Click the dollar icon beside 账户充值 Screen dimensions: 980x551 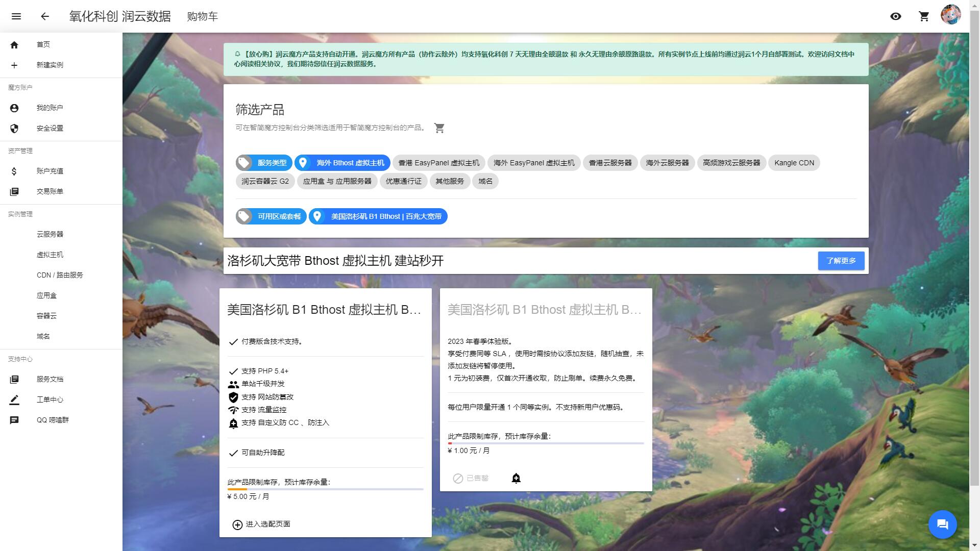[14, 171]
